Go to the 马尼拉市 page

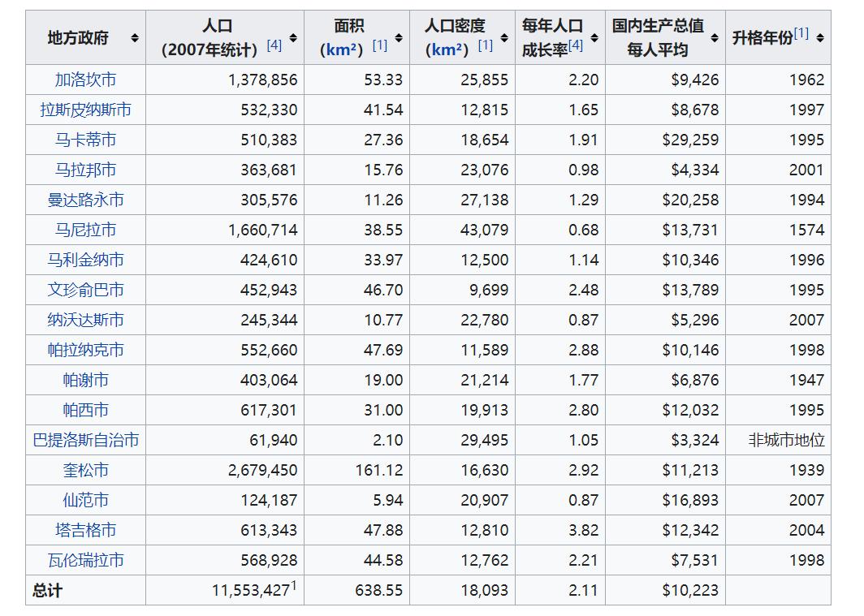tap(85, 230)
